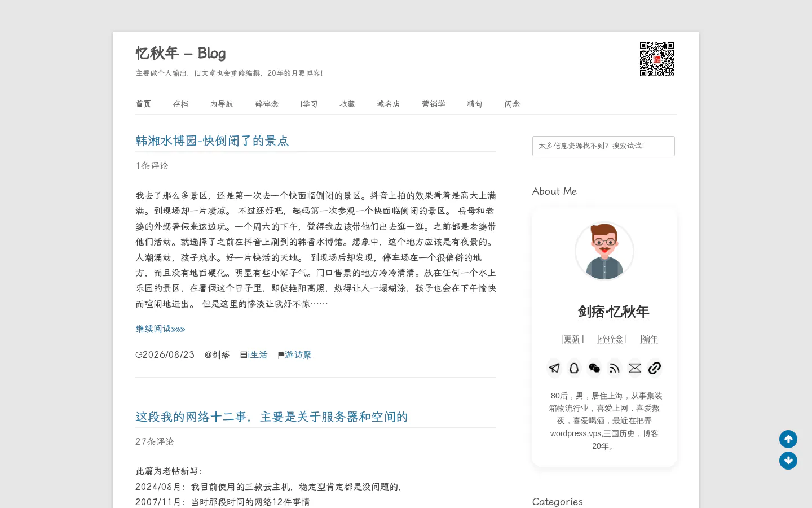
Task: Open the email envelope icon
Action: pyautogui.click(x=635, y=368)
